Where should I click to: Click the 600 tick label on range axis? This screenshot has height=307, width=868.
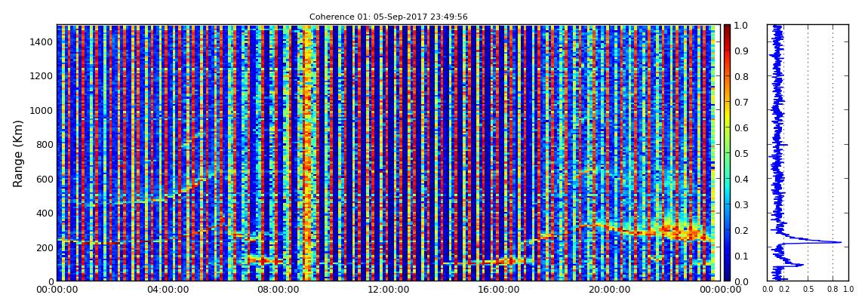click(x=45, y=179)
